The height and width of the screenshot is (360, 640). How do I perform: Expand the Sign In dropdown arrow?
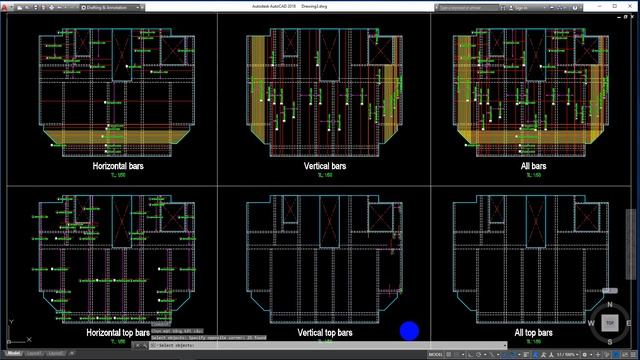[x=544, y=8]
